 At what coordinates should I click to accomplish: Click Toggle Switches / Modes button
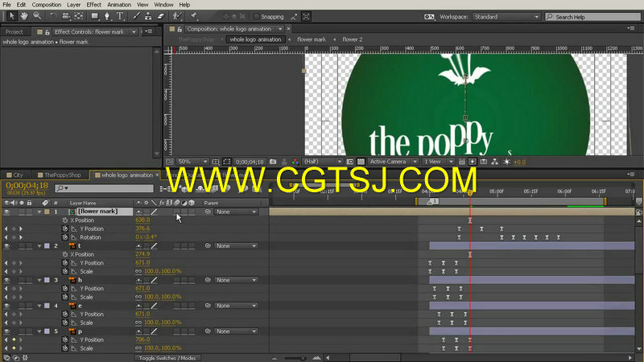(167, 358)
